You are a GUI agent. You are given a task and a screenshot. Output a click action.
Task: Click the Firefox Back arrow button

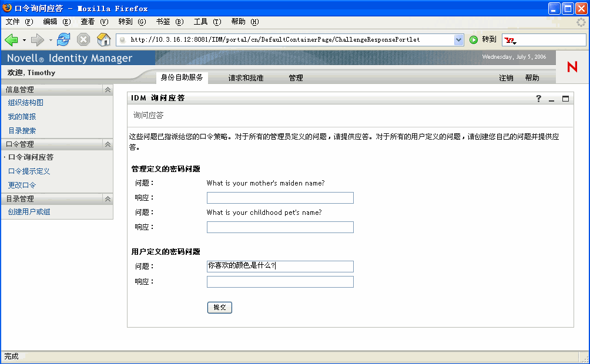tap(11, 39)
